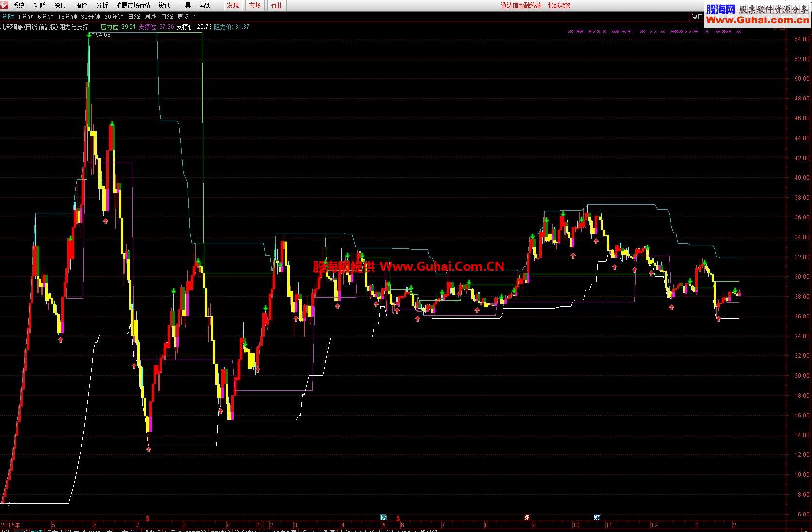Click the indicator title 北部湾旅(日线.前复权) 阻力与支撑
The image size is (812, 532).
click(45, 27)
